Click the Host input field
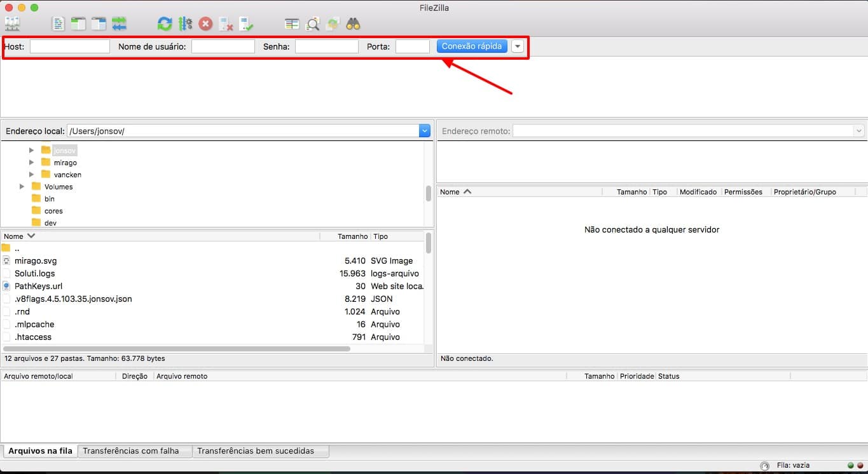Viewport: 868px width, 474px height. pyautogui.click(x=70, y=46)
